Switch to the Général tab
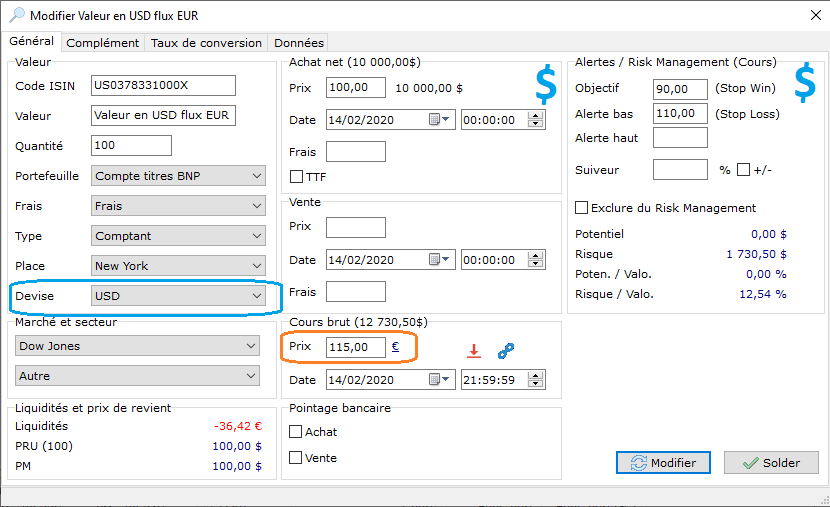The height and width of the screenshot is (507, 830). tap(31, 41)
